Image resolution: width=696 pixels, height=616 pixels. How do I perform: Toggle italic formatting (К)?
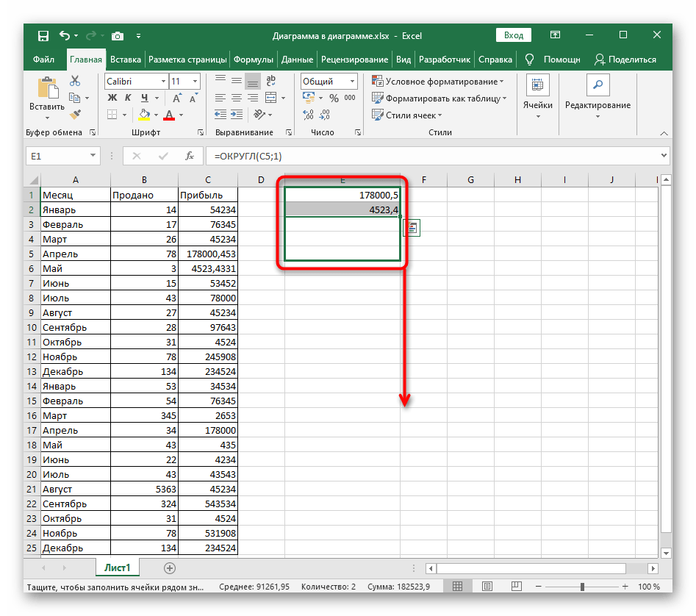(129, 98)
